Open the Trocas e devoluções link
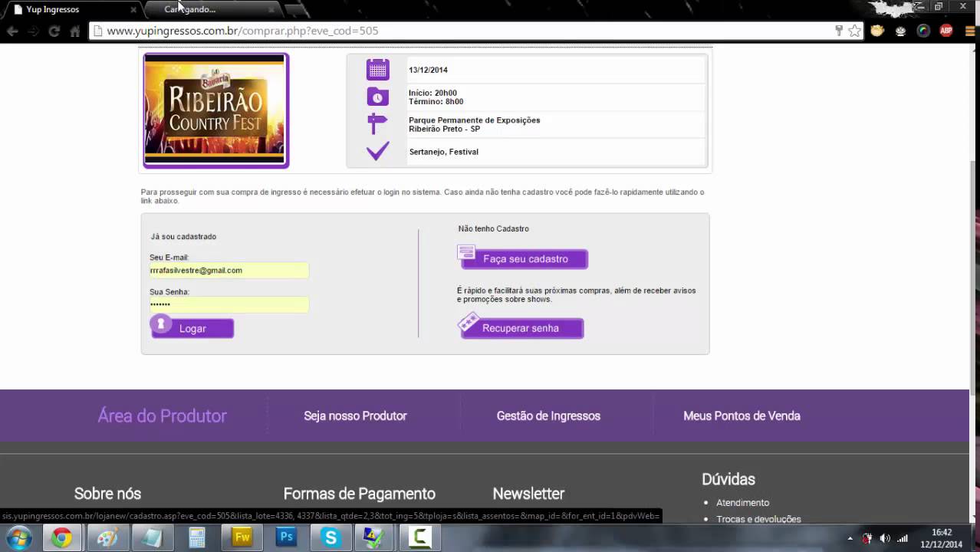This screenshot has width=980, height=552. [758, 519]
